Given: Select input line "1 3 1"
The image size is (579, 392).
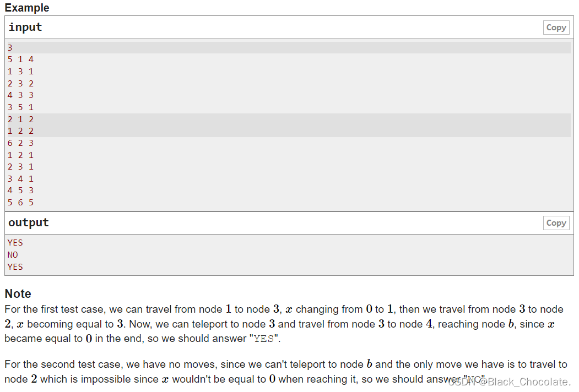Looking at the screenshot, I should pos(21,72).
